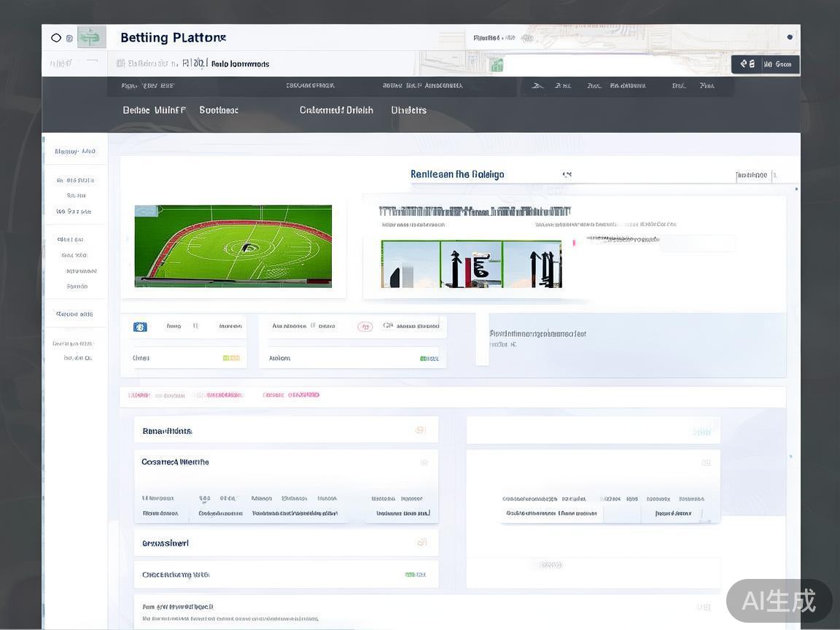Screen dimensions: 840x630
Task: Open the dropdown at right of the section heading
Action: click(756, 175)
